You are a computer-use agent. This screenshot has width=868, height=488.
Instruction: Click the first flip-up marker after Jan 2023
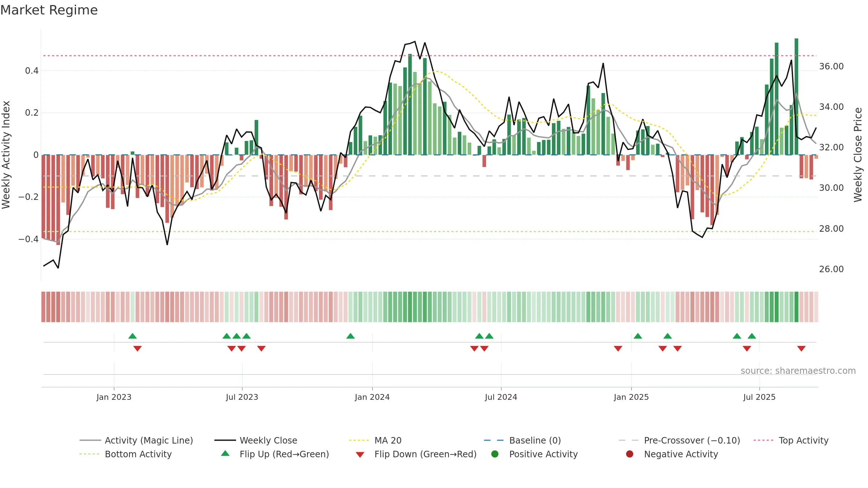[132, 336]
